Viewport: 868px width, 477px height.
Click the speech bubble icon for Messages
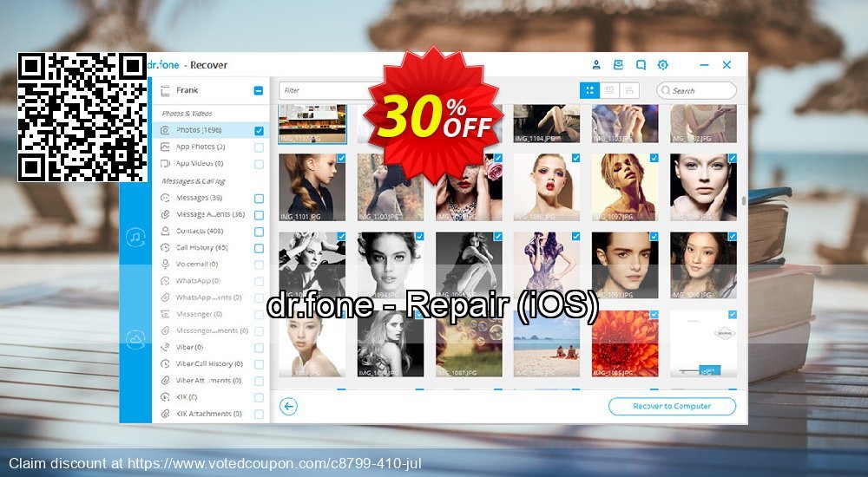click(165, 198)
